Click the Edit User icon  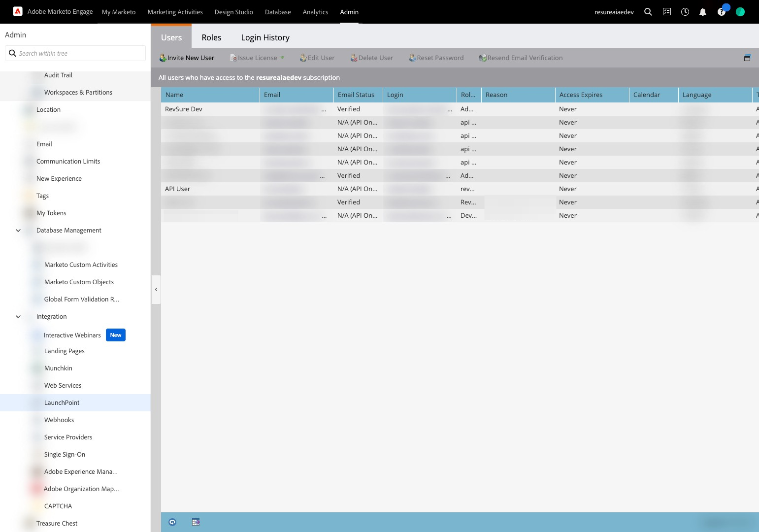point(303,58)
